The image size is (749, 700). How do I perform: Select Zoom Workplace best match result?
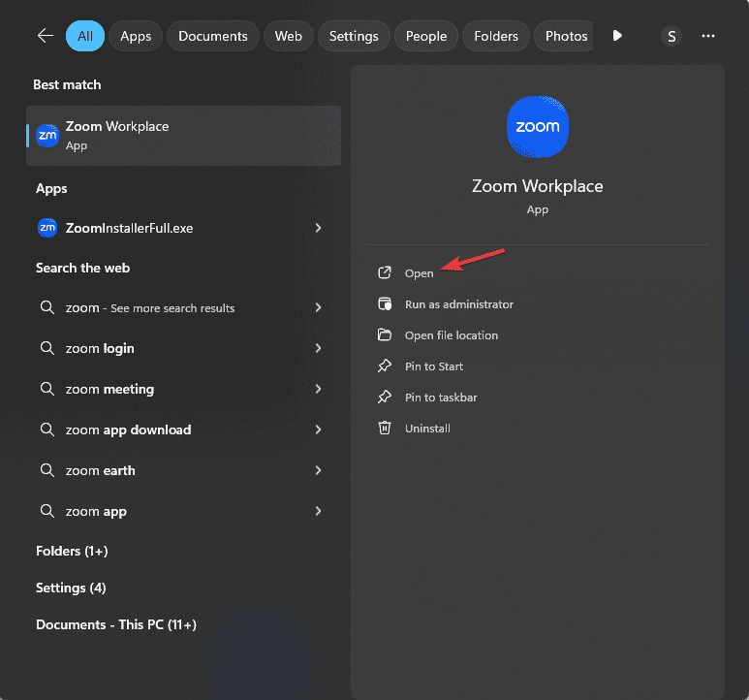(x=183, y=136)
